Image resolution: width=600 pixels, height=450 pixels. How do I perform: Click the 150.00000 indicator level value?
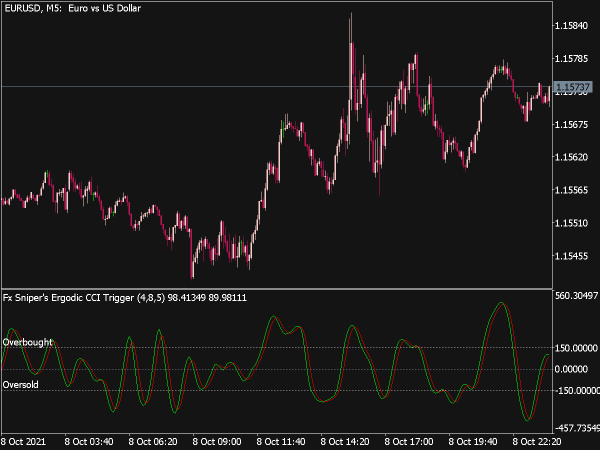576,348
